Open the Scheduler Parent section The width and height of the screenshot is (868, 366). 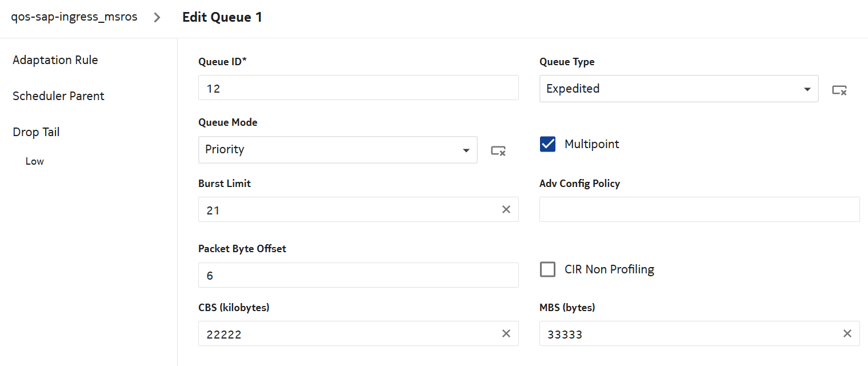[x=58, y=96]
